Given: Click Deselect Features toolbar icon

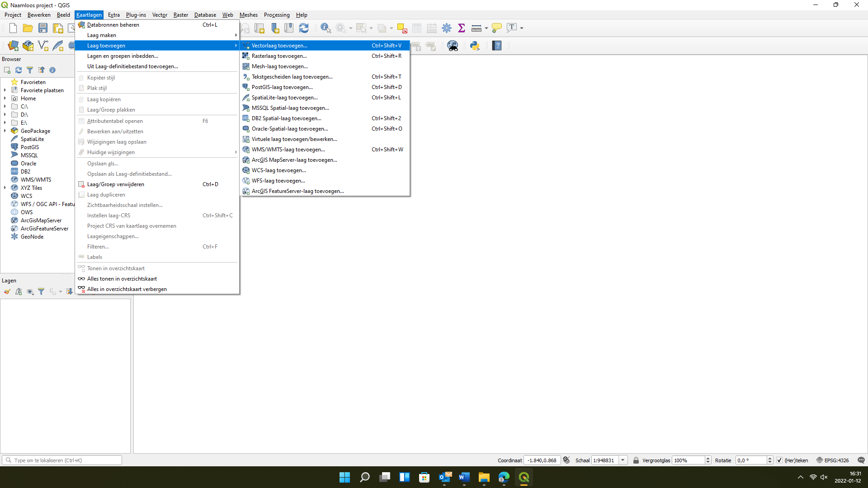Looking at the screenshot, I should click(x=402, y=28).
